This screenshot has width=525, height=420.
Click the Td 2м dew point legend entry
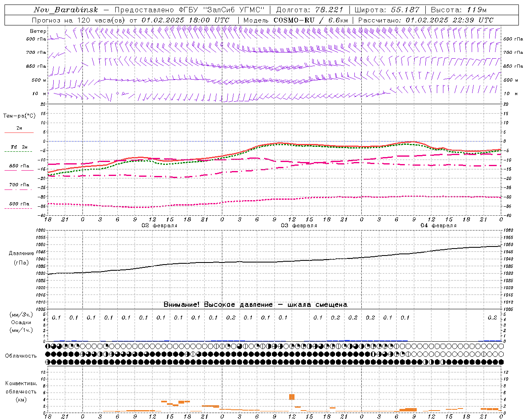click(19, 148)
